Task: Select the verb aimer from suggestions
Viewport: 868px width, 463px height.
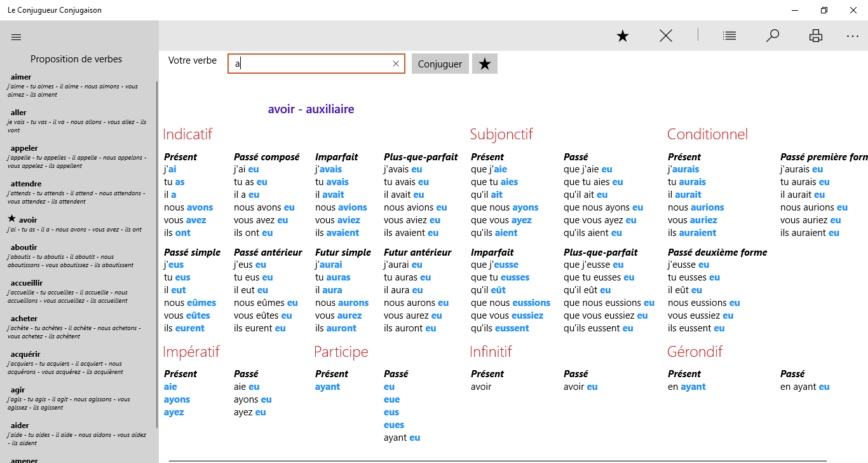Action: [x=22, y=77]
